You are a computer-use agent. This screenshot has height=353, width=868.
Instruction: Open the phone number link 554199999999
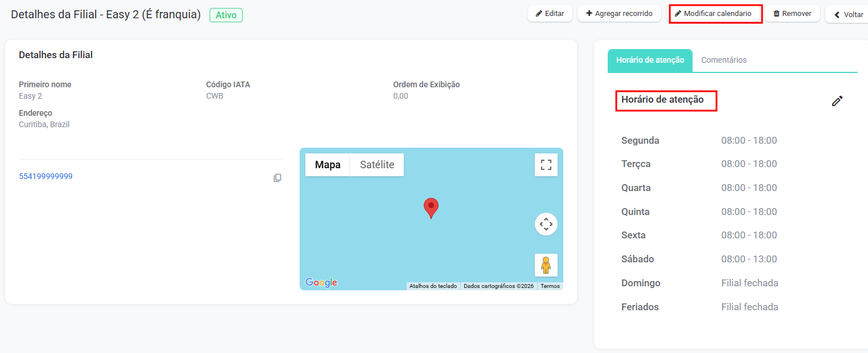46,176
